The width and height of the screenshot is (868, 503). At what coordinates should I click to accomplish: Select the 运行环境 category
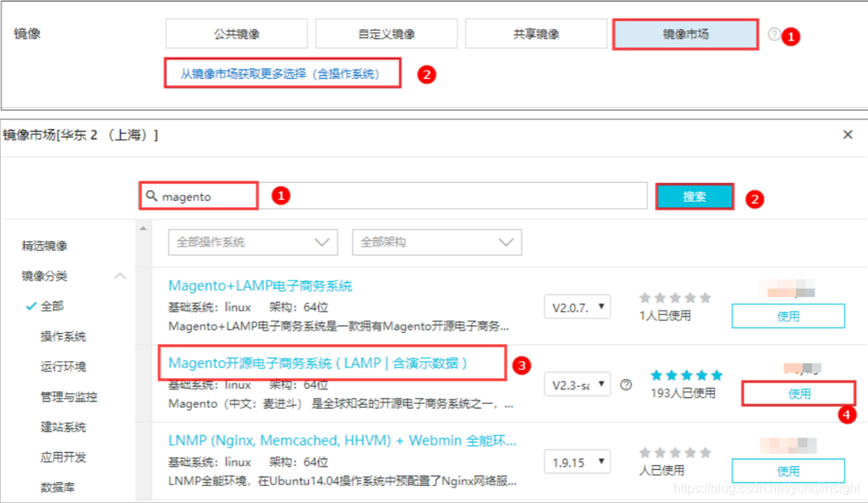click(x=63, y=366)
